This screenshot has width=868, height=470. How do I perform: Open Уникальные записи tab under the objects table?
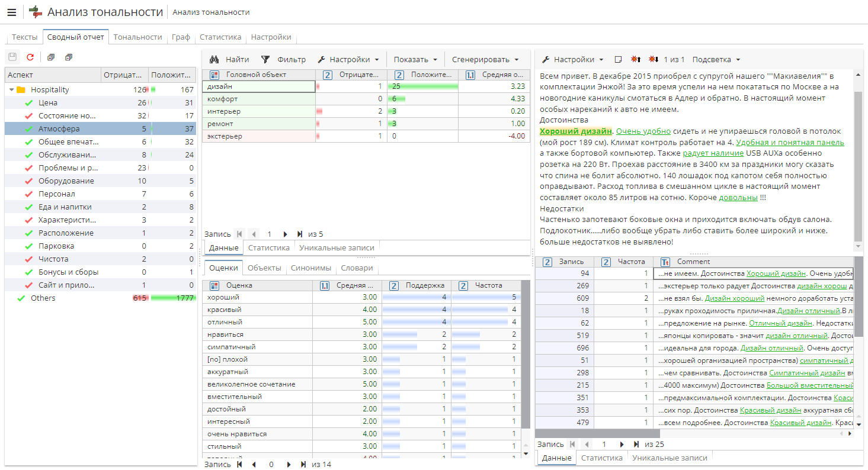pos(337,248)
